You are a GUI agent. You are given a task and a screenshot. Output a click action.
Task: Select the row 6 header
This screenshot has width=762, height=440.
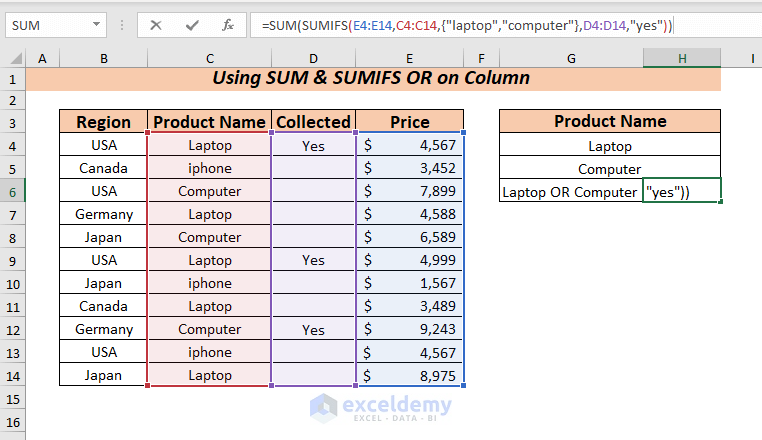pos(13,191)
